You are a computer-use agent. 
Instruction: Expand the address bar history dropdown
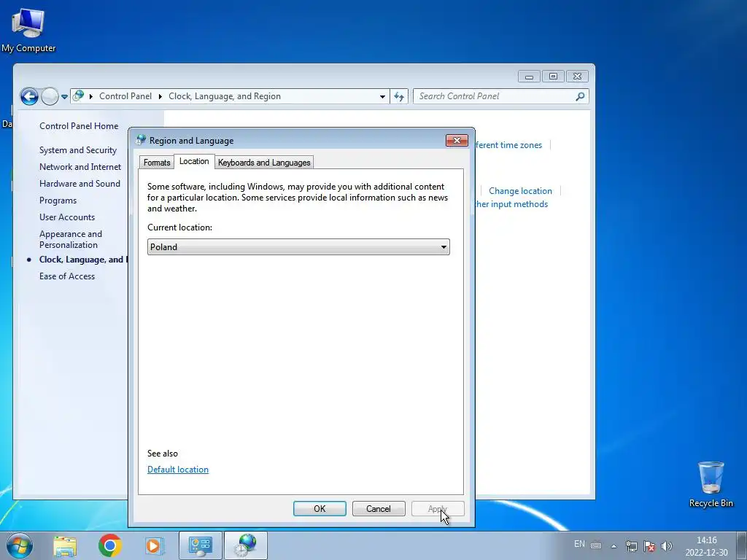pyautogui.click(x=382, y=96)
